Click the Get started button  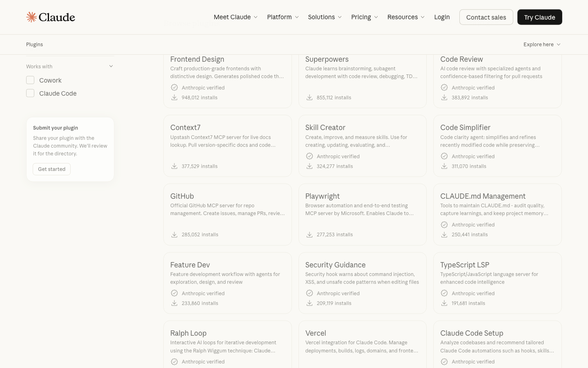(51, 169)
